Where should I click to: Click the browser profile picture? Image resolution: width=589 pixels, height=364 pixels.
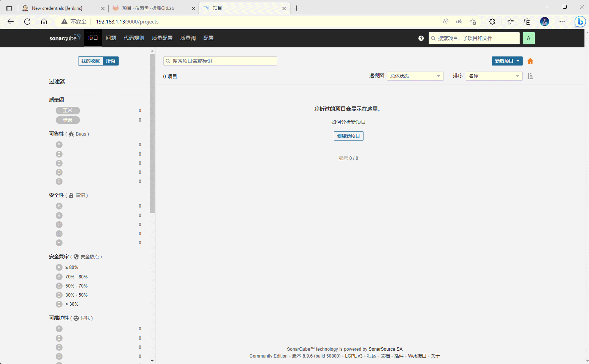tap(545, 22)
